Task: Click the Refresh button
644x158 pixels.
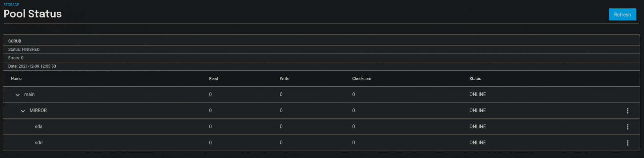Action: coord(622,14)
